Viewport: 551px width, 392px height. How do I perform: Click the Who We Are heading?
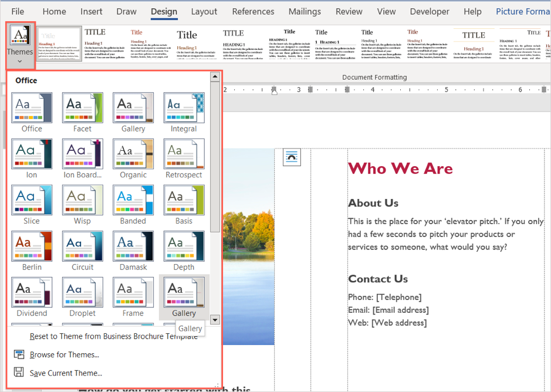pyautogui.click(x=400, y=169)
